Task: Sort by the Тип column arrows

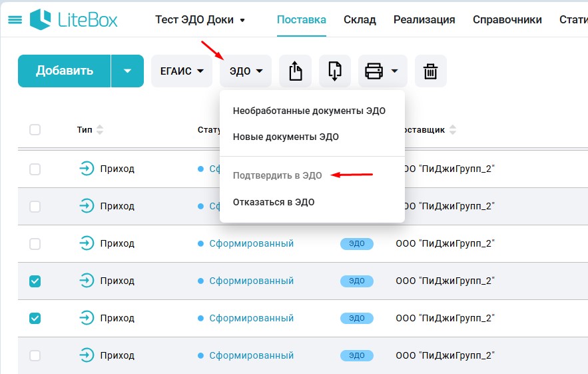Action: [x=100, y=129]
